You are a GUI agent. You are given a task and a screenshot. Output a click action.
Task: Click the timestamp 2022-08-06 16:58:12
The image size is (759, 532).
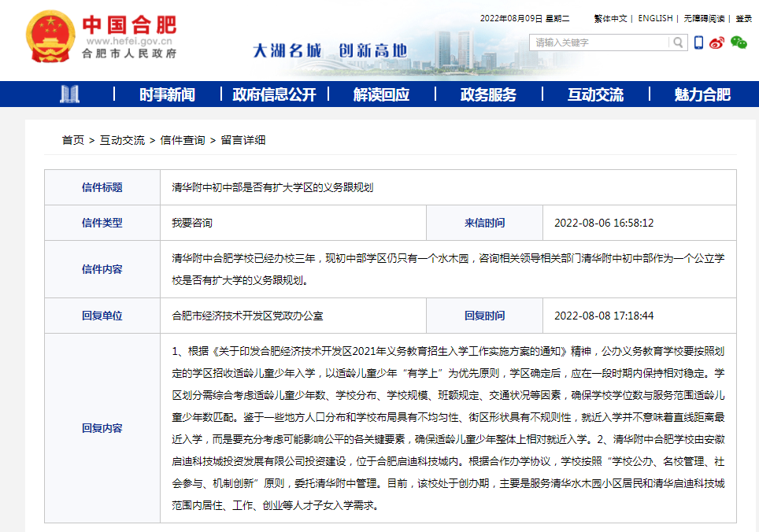pos(604,223)
